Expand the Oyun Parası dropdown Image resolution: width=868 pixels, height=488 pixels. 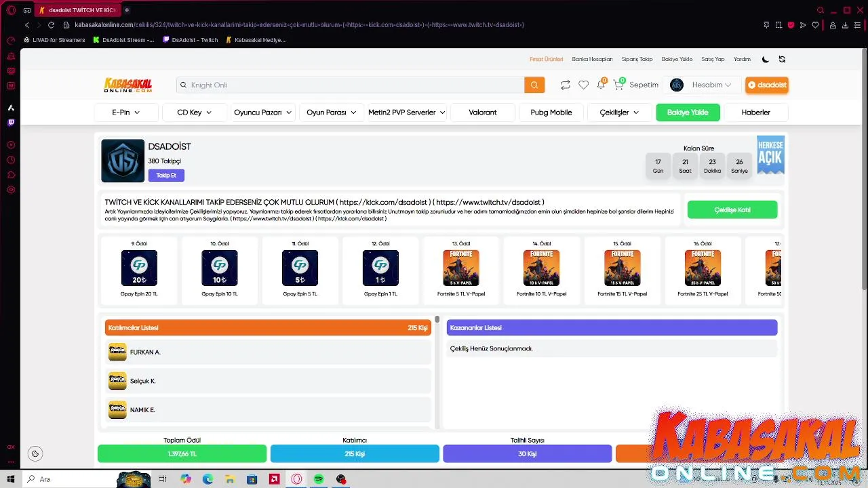tap(331, 113)
